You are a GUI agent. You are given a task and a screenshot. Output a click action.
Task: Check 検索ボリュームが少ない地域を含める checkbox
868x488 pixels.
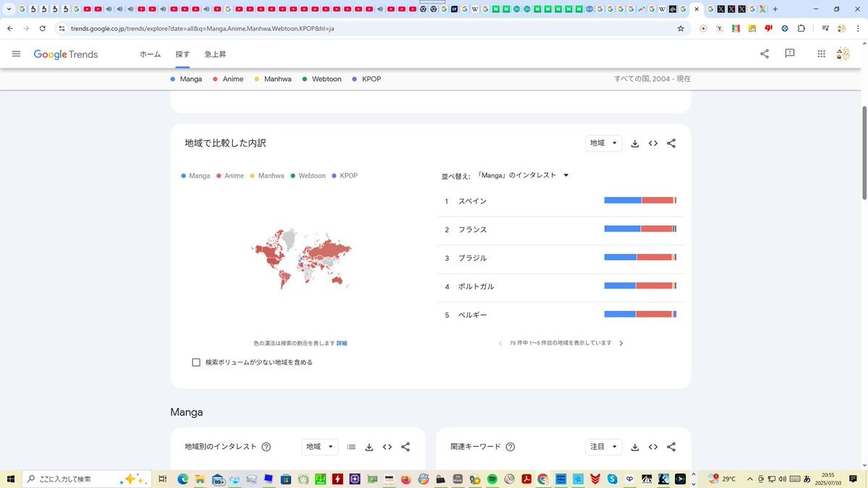tap(196, 362)
